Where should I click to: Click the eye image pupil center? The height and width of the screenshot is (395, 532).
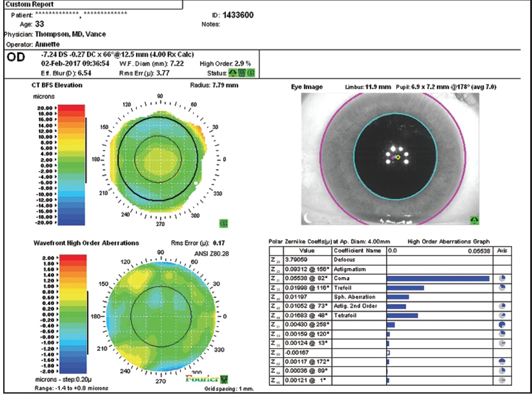click(396, 157)
